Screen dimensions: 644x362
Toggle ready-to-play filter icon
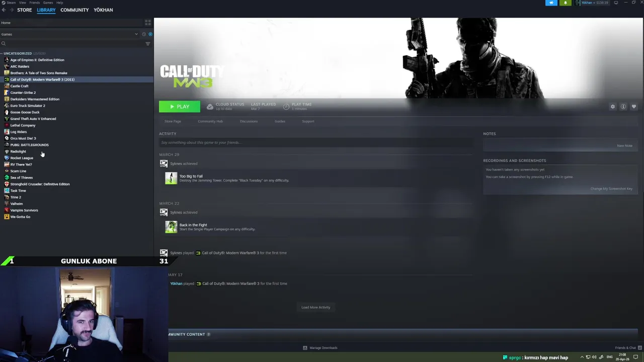[150, 34]
